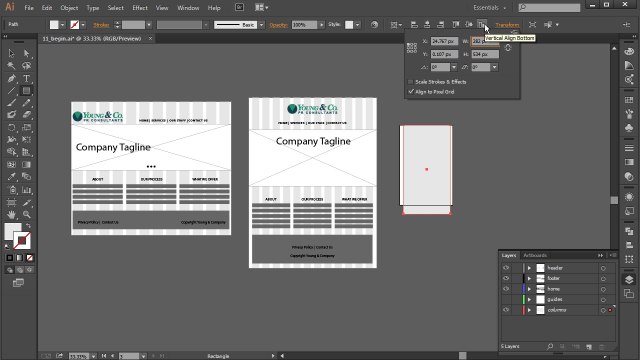
Task: Open the Fill color dropdown arrow
Action: pos(62,25)
